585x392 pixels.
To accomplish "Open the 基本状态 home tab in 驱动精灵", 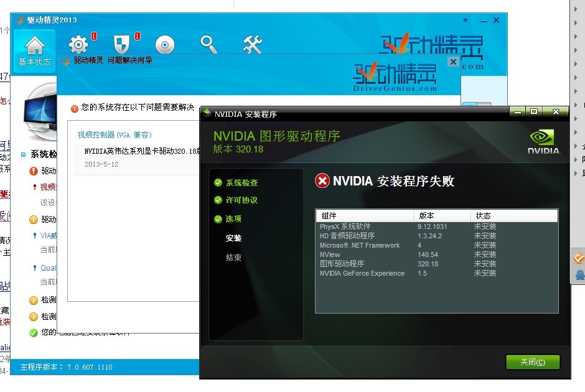I will (x=34, y=51).
